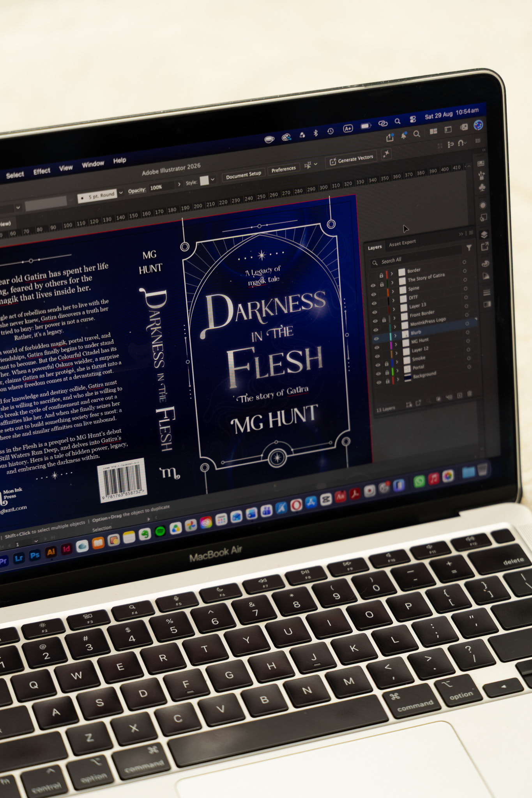Filter layers with the funnel icon
Screen dimensions: 532x798
click(x=469, y=248)
